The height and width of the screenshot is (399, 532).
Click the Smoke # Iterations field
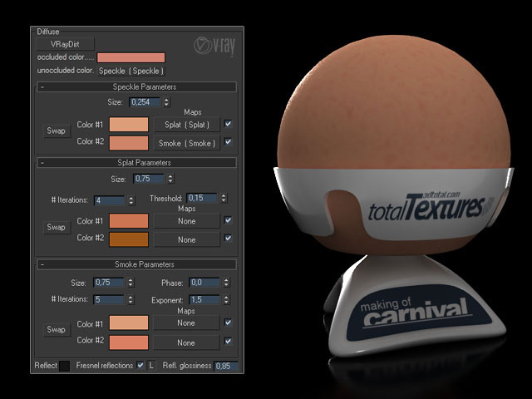108,299
